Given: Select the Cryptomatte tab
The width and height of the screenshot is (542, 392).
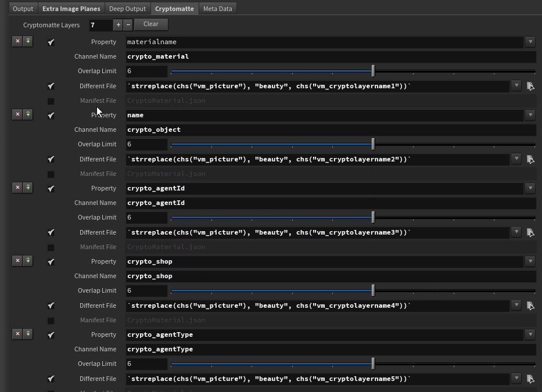Looking at the screenshot, I should coord(174,9).
